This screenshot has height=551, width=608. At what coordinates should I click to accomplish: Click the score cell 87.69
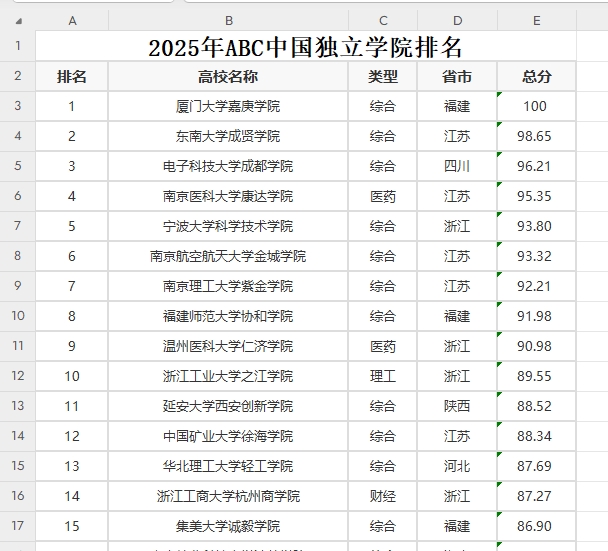537,466
